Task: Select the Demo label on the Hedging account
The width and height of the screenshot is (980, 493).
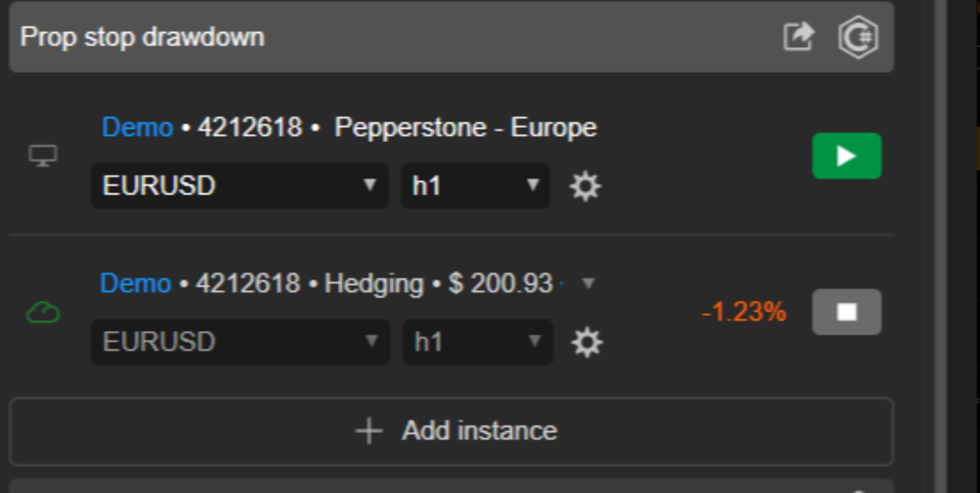Action: pos(137,283)
